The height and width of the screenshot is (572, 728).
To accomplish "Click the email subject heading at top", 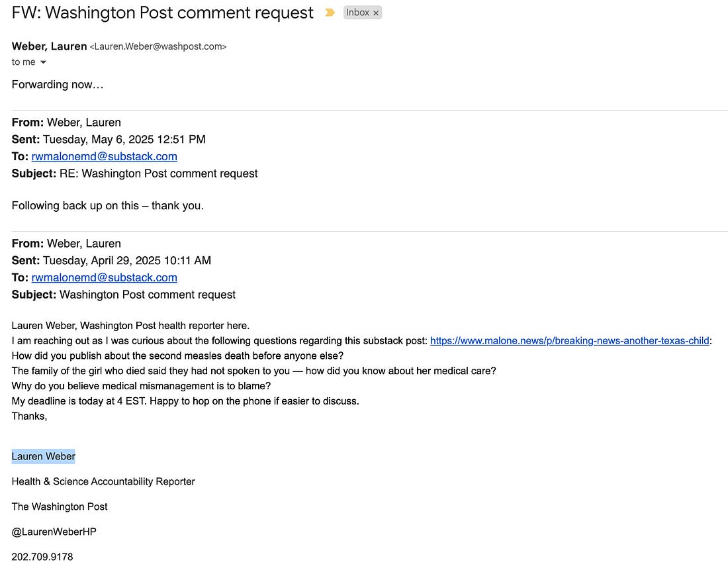I will point(163,13).
